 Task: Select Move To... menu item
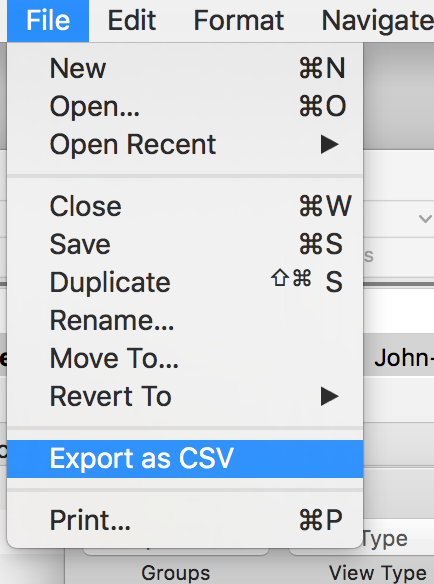click(185, 358)
